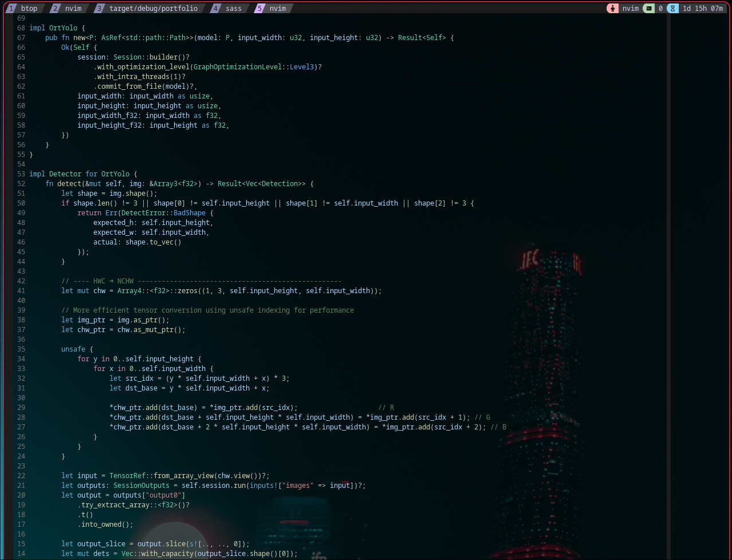
Task: Click the pub fn new signature line
Action: (249, 38)
